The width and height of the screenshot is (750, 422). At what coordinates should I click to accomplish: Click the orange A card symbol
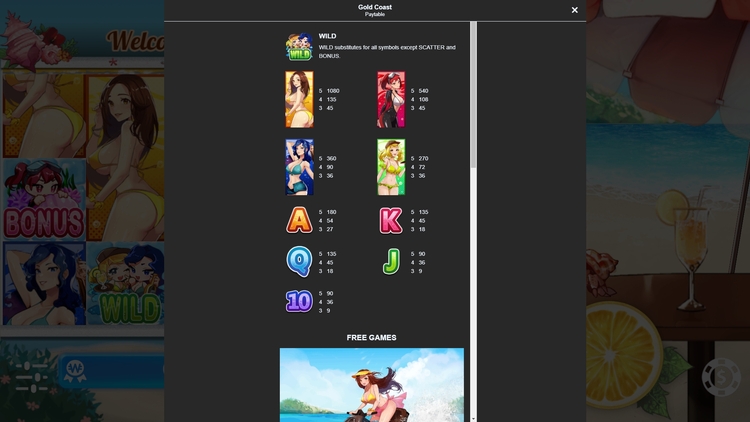(299, 220)
